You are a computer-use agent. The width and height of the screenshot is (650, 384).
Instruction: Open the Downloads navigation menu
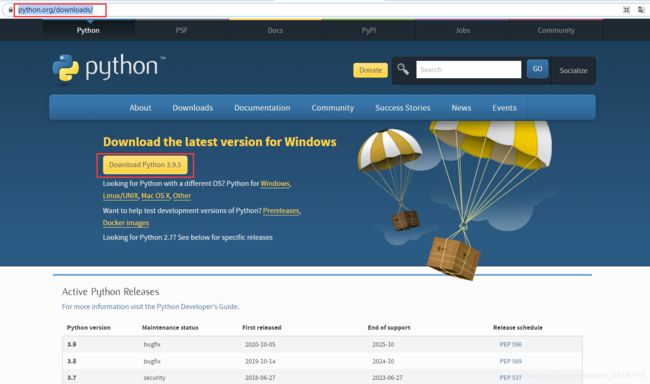(x=193, y=108)
